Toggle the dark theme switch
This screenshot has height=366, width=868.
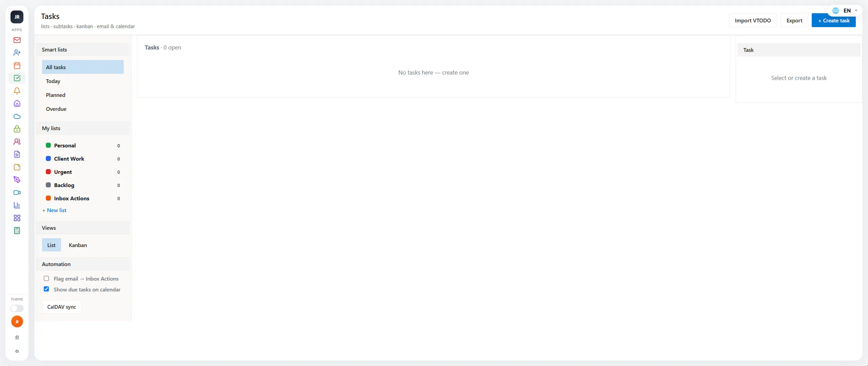(x=17, y=308)
